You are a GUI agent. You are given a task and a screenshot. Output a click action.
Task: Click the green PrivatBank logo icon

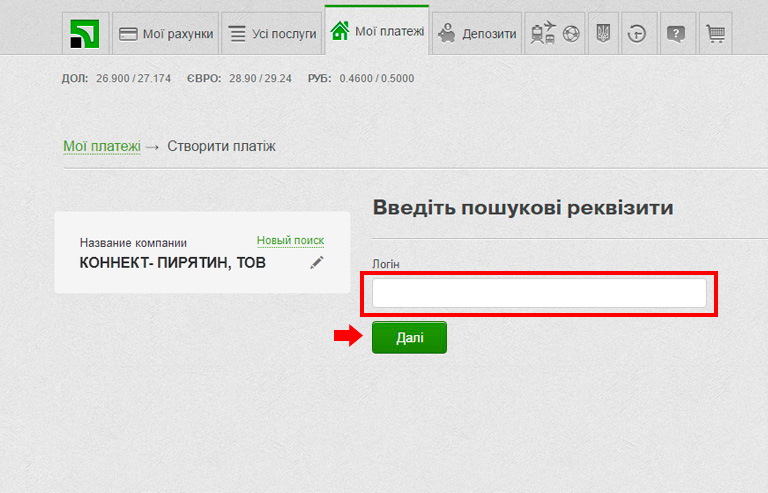(x=85, y=34)
